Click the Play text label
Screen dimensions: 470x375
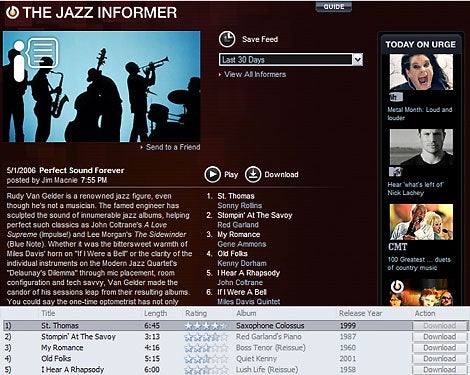(231, 174)
